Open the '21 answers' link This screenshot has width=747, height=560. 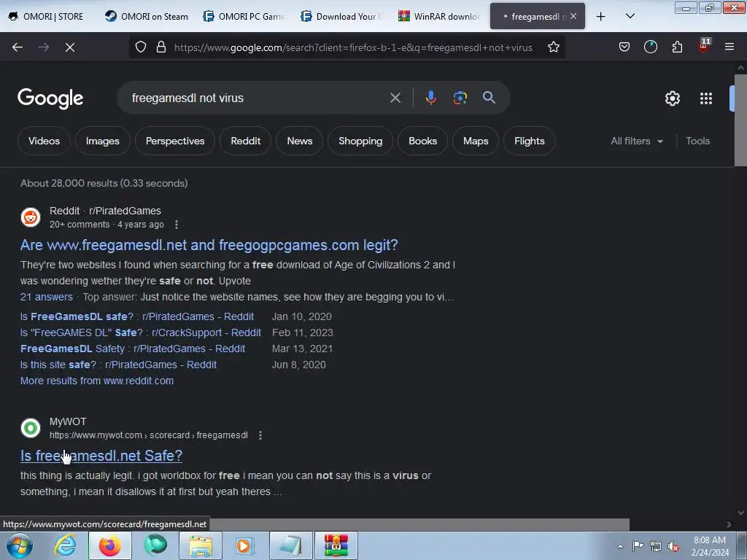tap(47, 297)
